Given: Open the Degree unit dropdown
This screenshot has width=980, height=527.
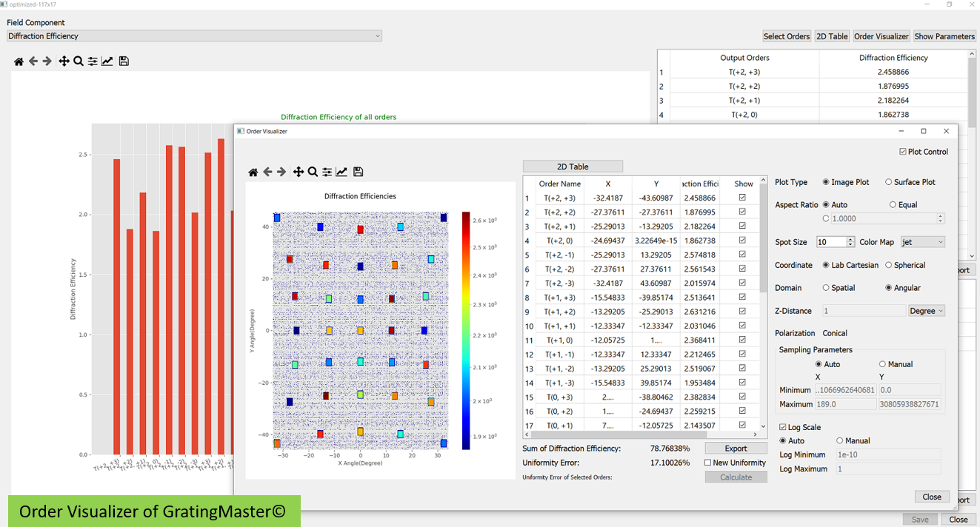Looking at the screenshot, I should click(927, 311).
